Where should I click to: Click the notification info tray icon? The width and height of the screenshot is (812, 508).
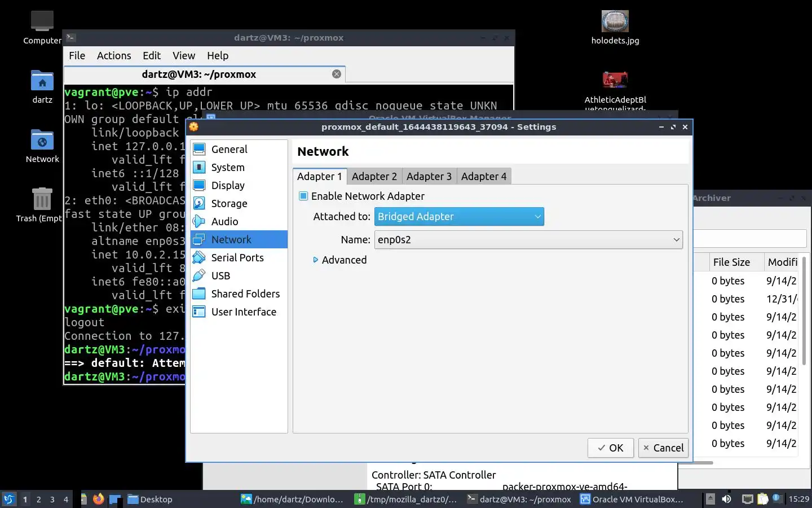point(777,498)
